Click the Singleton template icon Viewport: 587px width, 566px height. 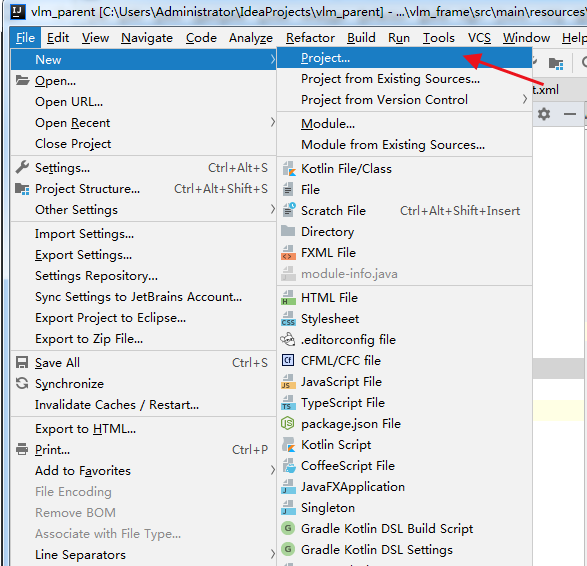[x=288, y=507]
